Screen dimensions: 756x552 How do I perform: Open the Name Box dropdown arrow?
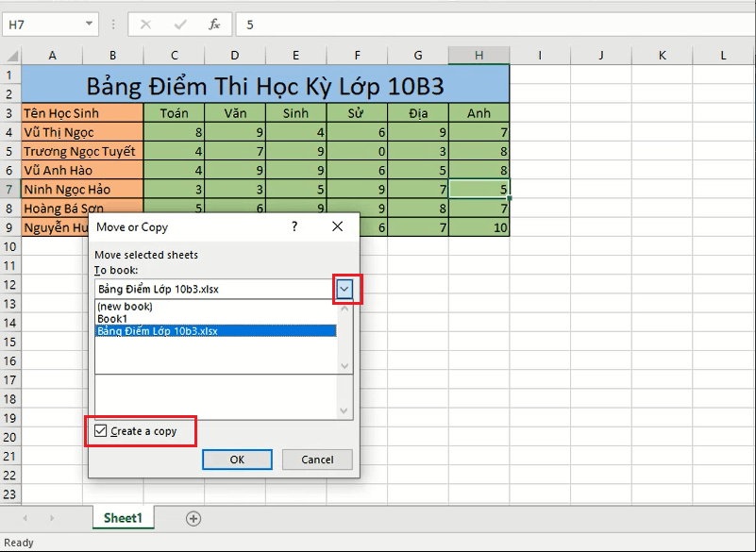[90, 24]
